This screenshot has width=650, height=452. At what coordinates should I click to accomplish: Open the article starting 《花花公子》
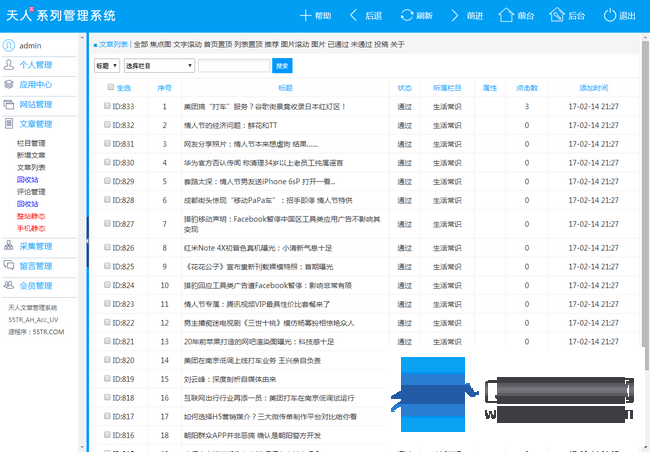click(x=259, y=267)
